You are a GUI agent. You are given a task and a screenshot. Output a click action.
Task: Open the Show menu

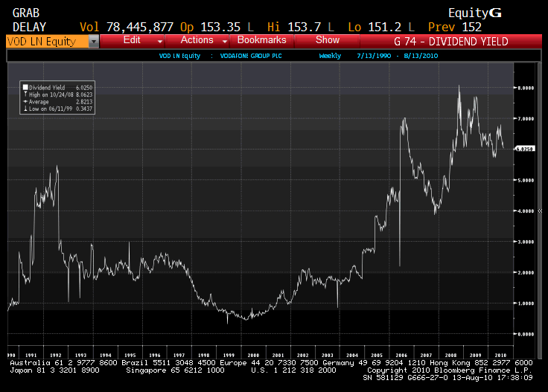tap(328, 40)
